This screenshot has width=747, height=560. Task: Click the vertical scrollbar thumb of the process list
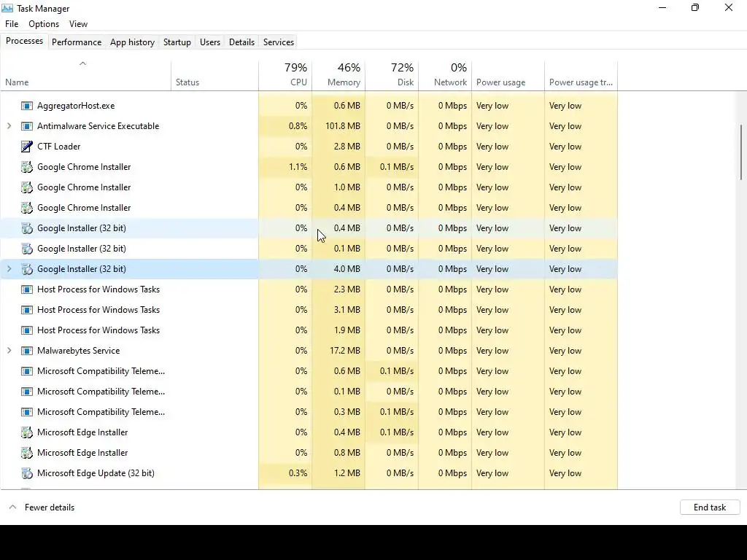(741, 152)
